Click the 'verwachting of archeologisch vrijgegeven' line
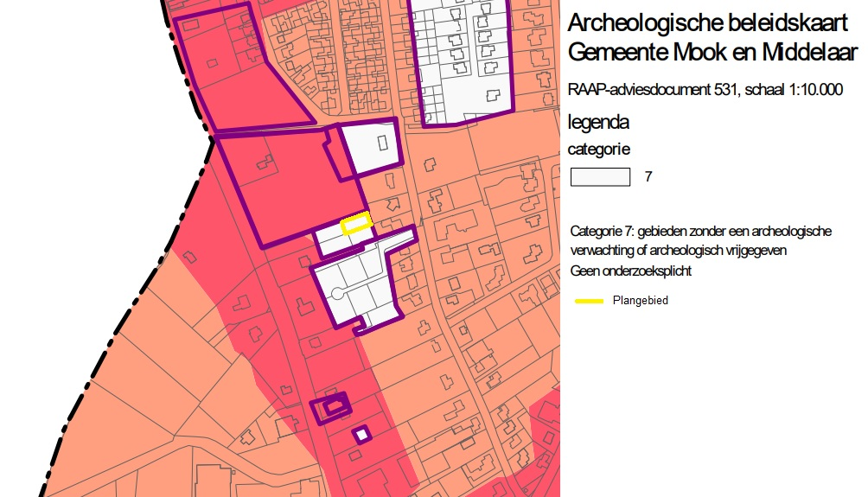This screenshot has width=868, height=497. point(678,251)
